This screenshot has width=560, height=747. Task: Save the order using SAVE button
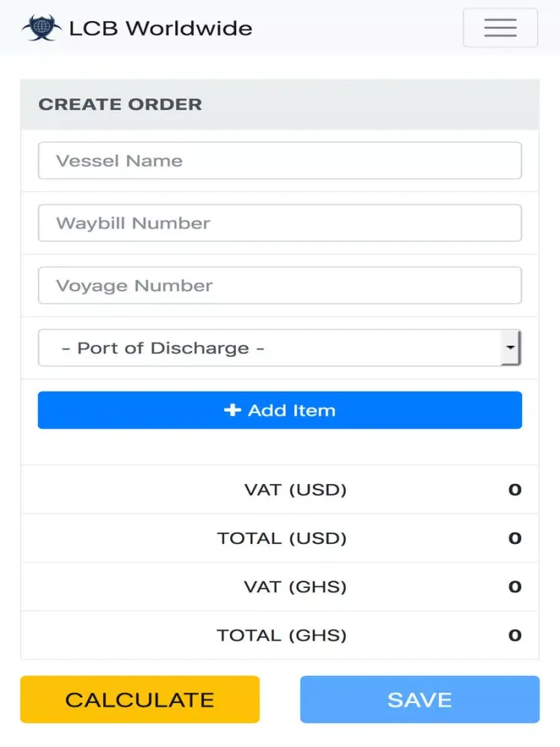[420, 699]
